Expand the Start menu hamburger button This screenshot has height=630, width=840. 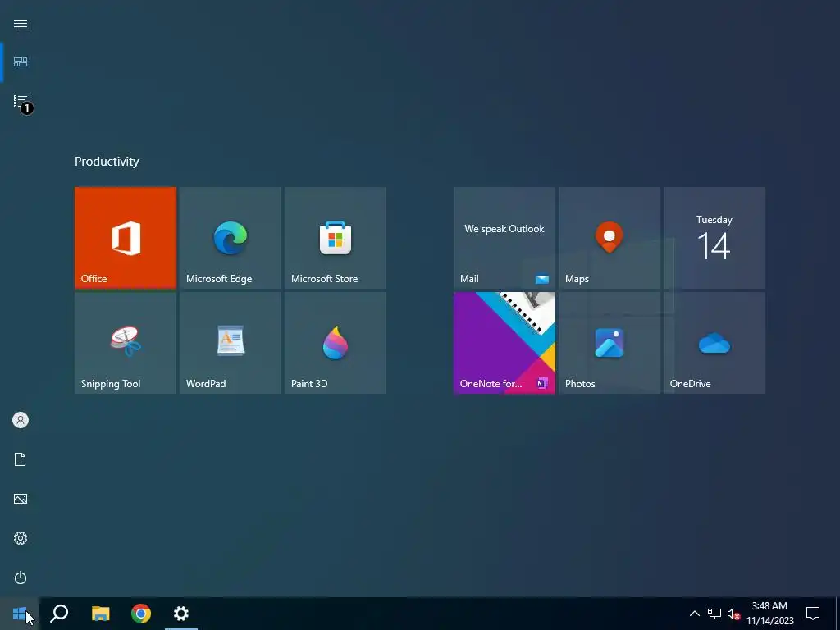21,23
